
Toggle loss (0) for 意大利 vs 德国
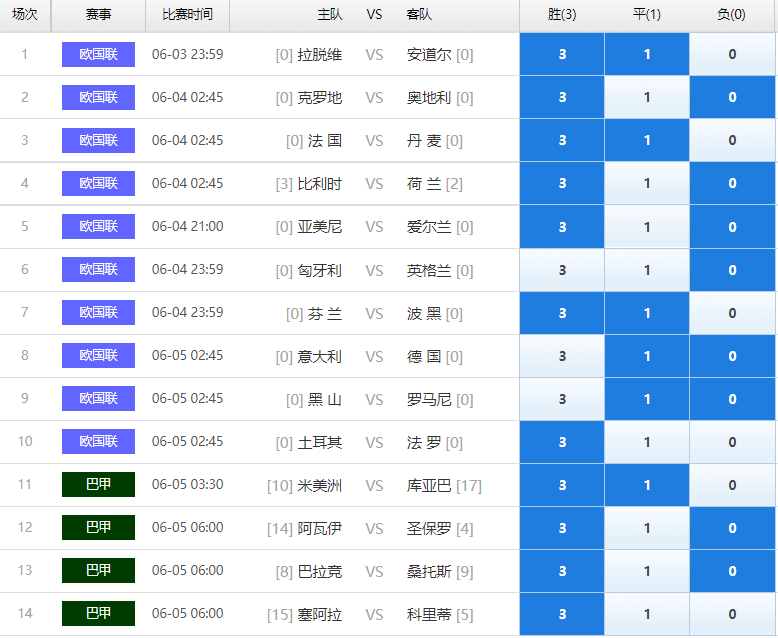732,356
